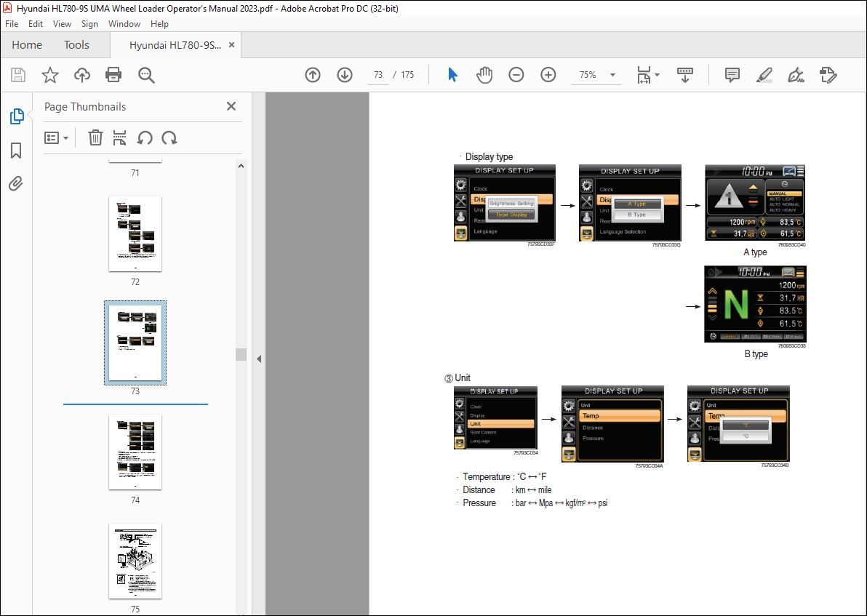Toggle the Page Thumbnails sidebar icon
This screenshot has width=867, height=616.
click(16, 116)
